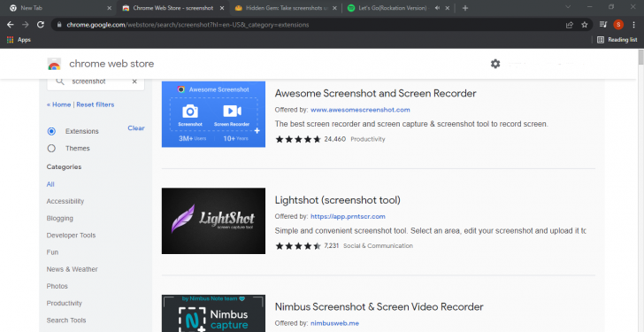Image resolution: width=644 pixels, height=332 pixels.
Task: Click the 7,231 ratings count
Action: click(x=332, y=246)
